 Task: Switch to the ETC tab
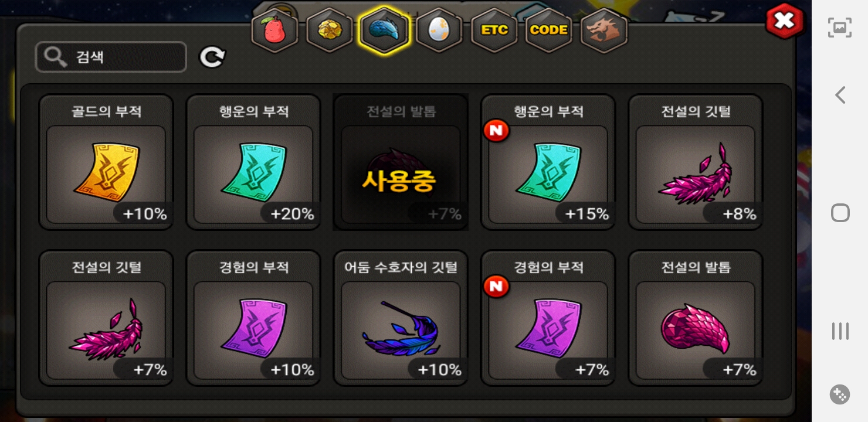494,30
